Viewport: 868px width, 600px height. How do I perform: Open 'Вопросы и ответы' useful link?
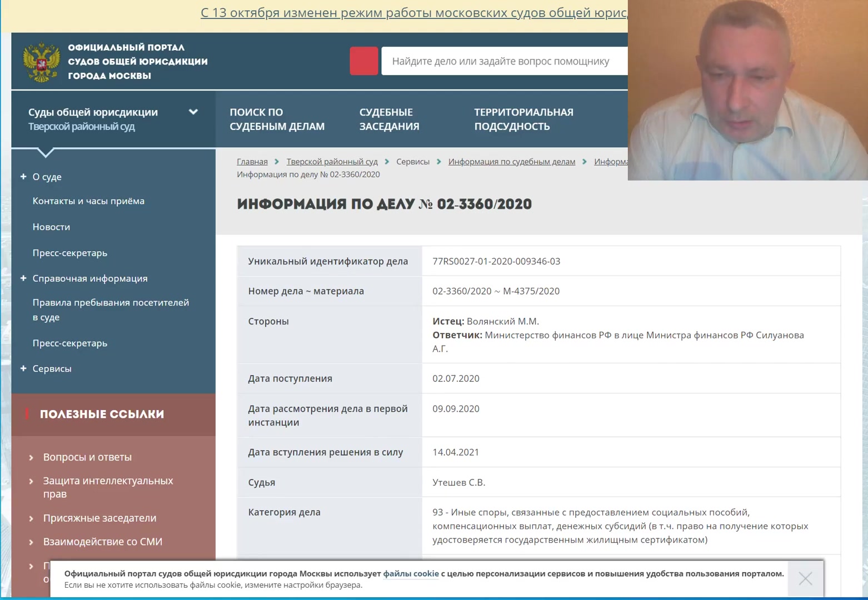[87, 457]
